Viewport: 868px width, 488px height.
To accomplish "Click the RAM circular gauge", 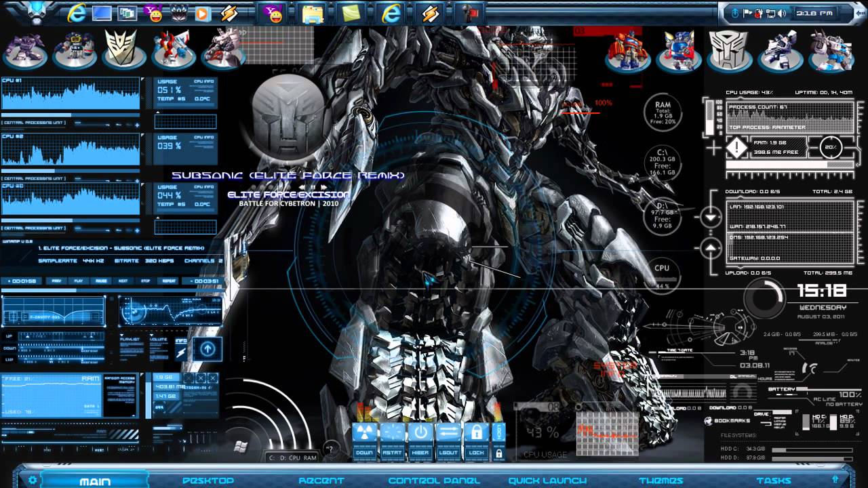I will pos(663,114).
